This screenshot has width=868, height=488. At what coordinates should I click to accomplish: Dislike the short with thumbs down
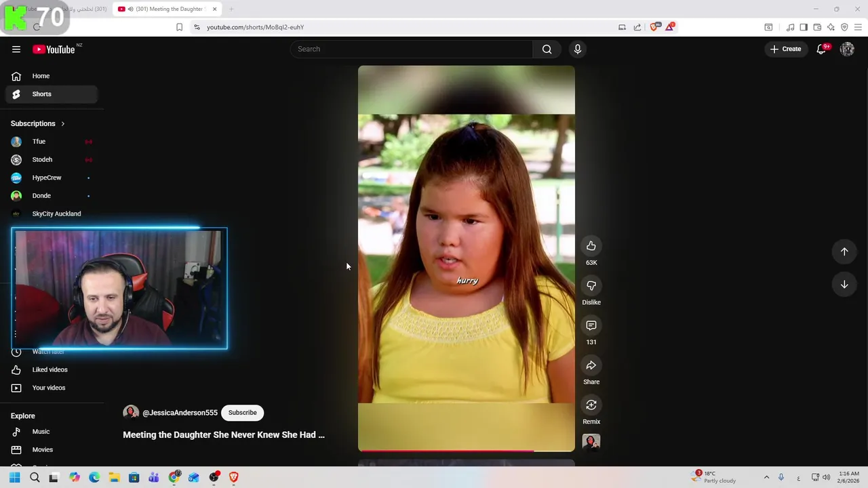[591, 286]
